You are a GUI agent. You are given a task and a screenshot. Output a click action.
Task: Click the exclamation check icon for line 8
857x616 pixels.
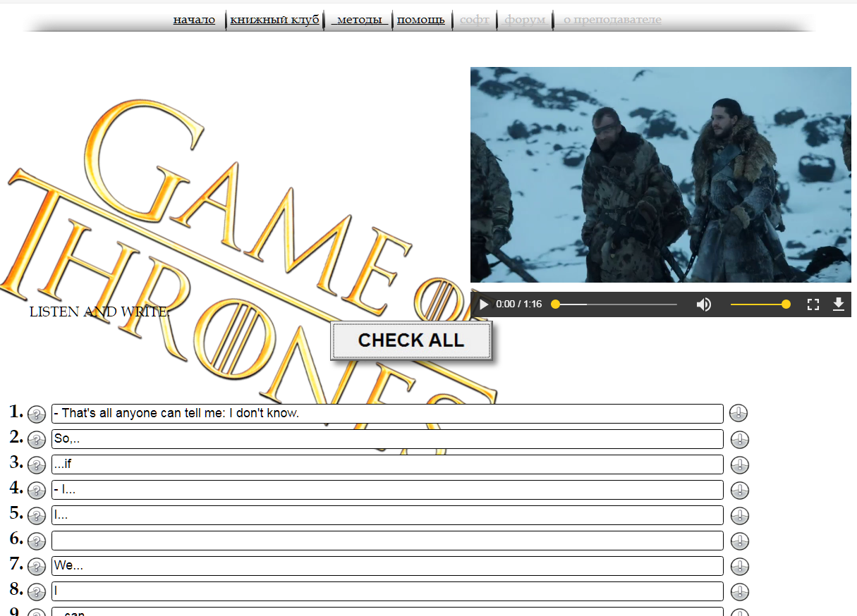coord(740,592)
